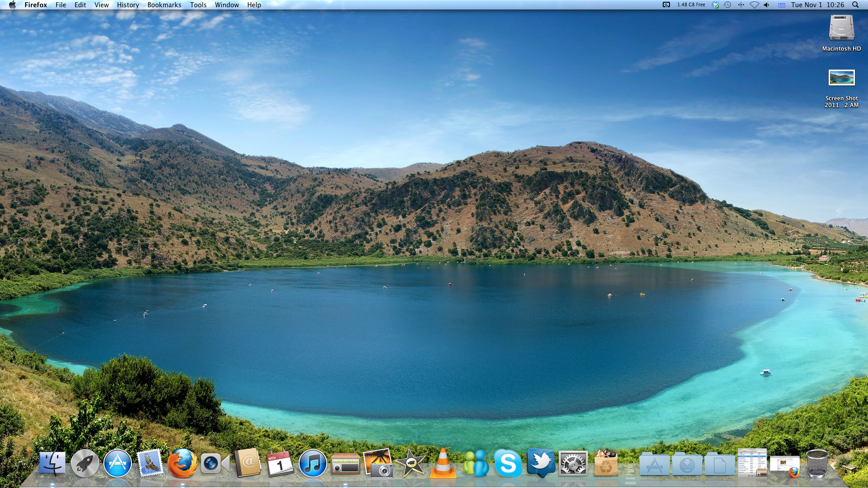Open the Trash in the dock
This screenshot has height=488, width=868.
pos(817,464)
